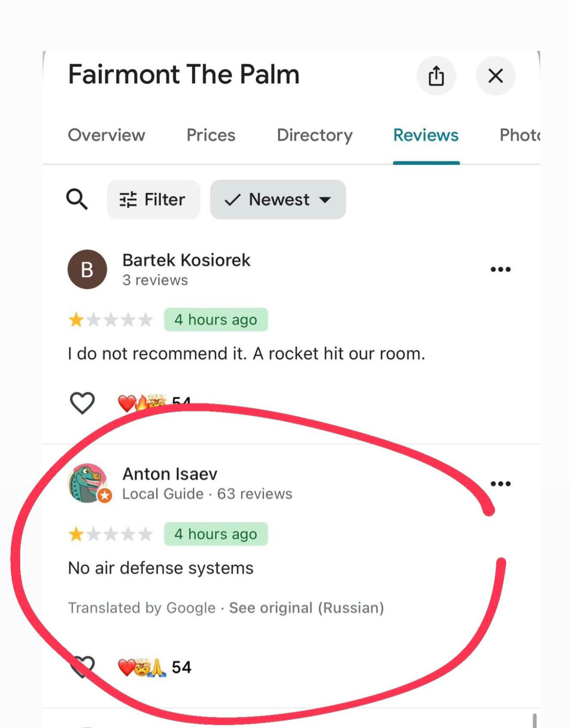
Task: Open more options for Bartek Kosiorek's review
Action: coord(500,270)
